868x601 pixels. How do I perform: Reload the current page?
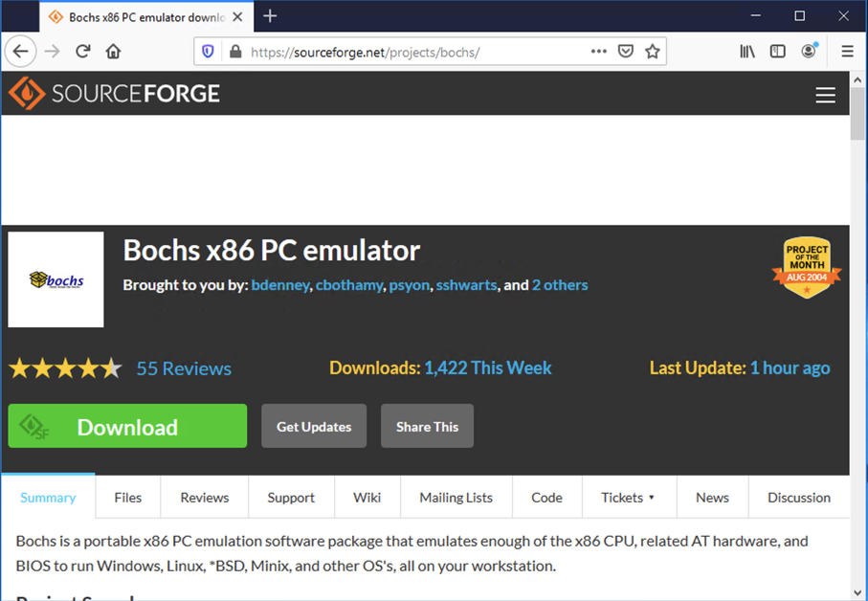(x=83, y=52)
